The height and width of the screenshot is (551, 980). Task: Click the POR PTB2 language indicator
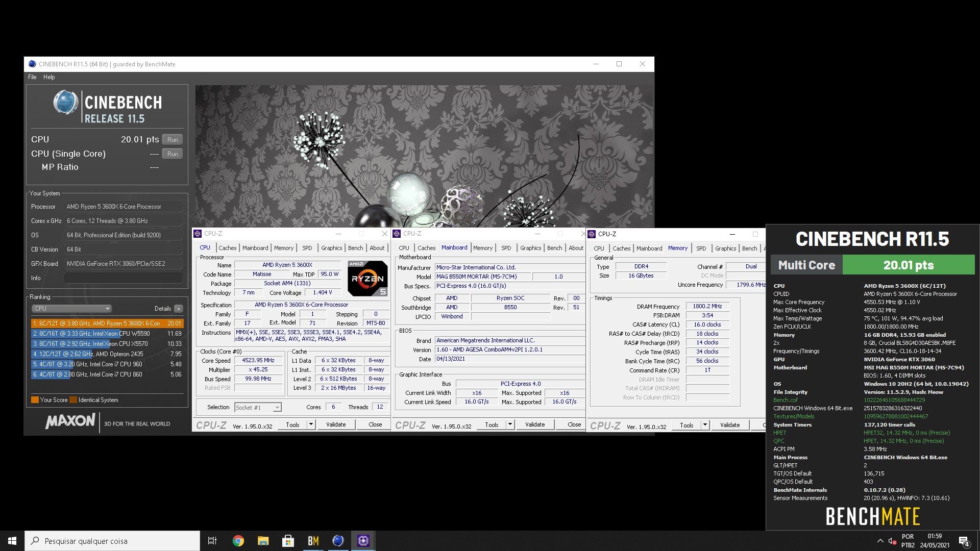(x=908, y=541)
